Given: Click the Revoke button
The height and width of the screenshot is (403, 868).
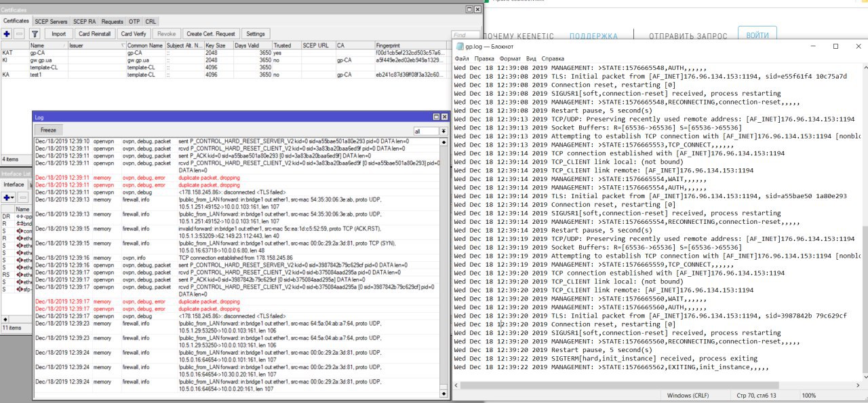Looking at the screenshot, I should (167, 34).
